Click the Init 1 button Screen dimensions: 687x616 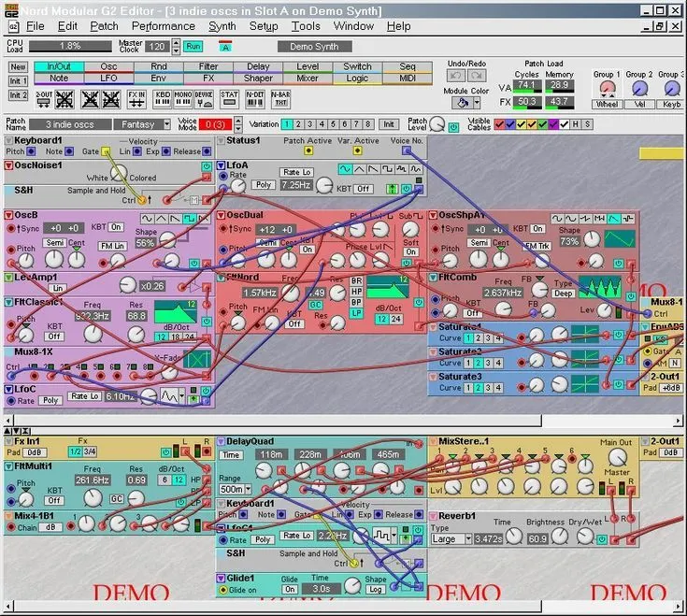(18, 81)
